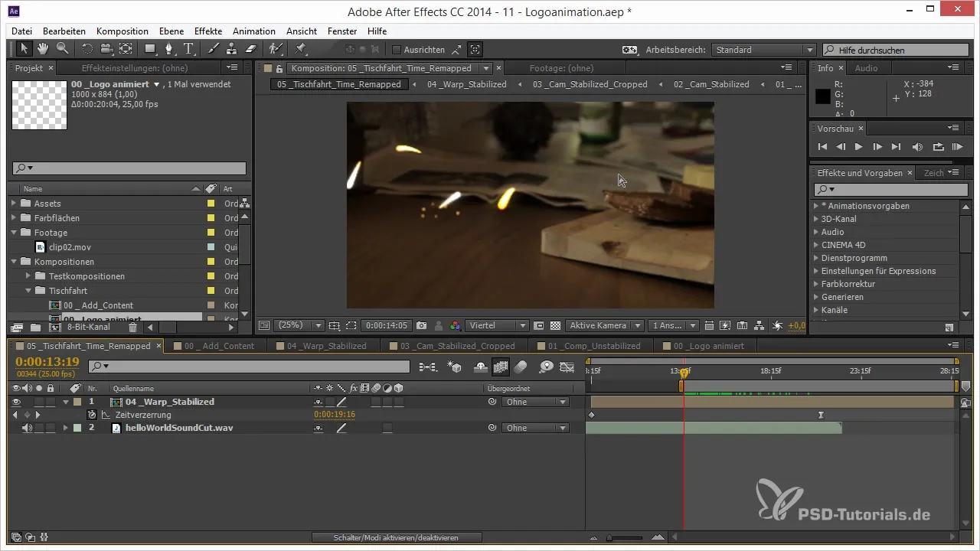980x551 pixels.
Task: Select the Rotation tool
Action: [88, 49]
